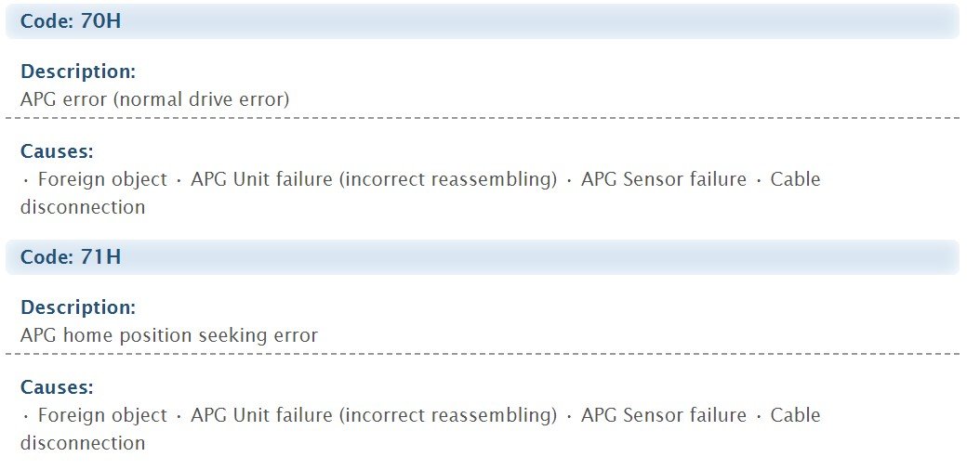Image resolution: width=980 pixels, height=470 pixels.
Task: Click "Cable" at the end of the 71H causes line
Action: pos(795,415)
